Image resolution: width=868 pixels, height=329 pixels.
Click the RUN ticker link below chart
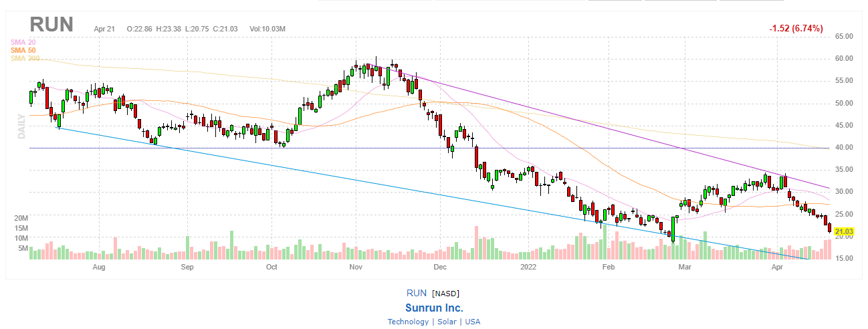417,294
